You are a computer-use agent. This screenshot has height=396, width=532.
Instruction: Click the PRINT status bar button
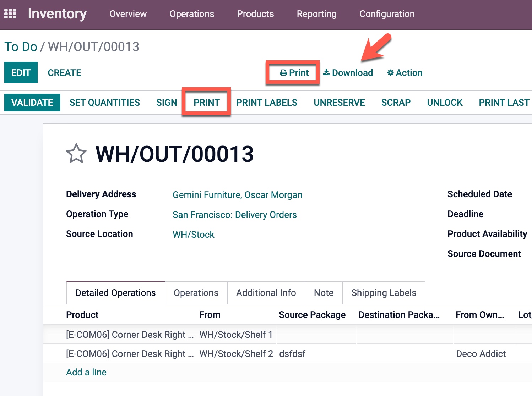click(206, 103)
